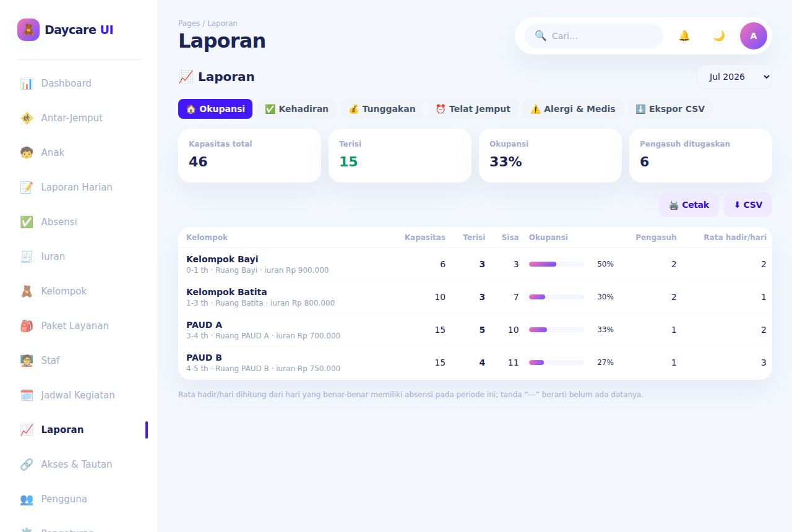This screenshot has width=792, height=532.
Task: Switch to the Okupansi tab
Action: pyautogui.click(x=215, y=109)
